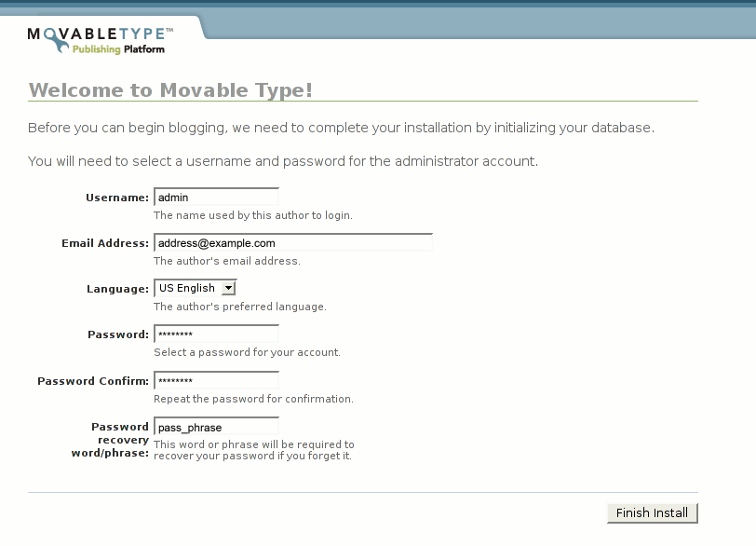Click "The author's preferred language." hint
756x546 pixels.
[x=240, y=307]
